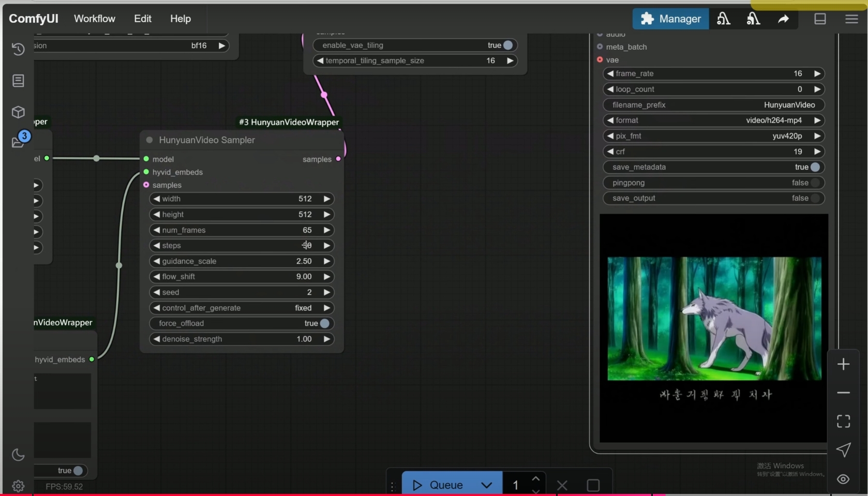Zoom in with the plus icon

coord(843,364)
